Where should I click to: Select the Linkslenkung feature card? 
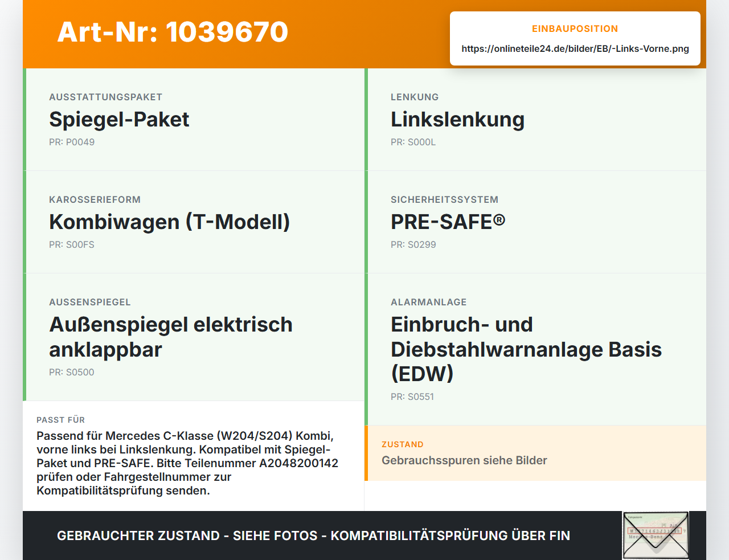click(535, 120)
